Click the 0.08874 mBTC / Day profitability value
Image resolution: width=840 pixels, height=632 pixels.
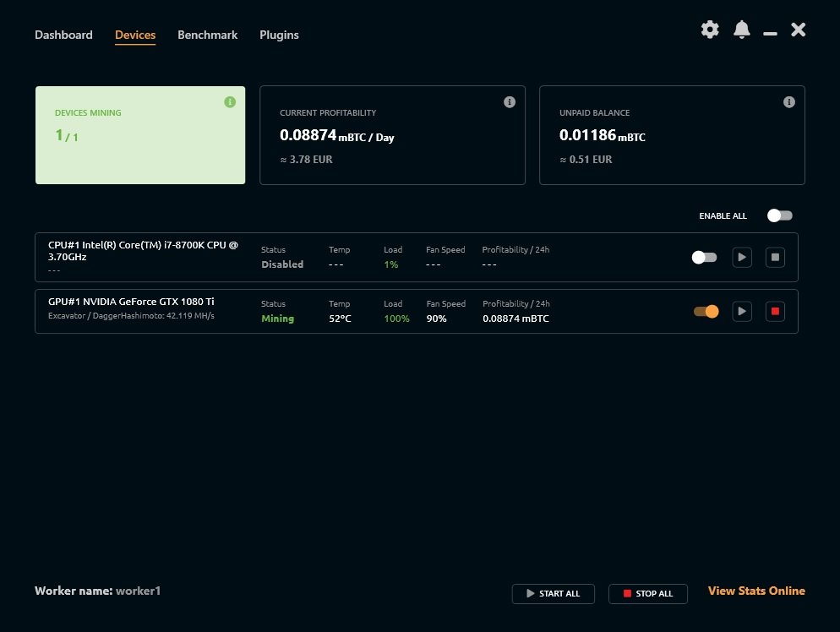(x=337, y=135)
